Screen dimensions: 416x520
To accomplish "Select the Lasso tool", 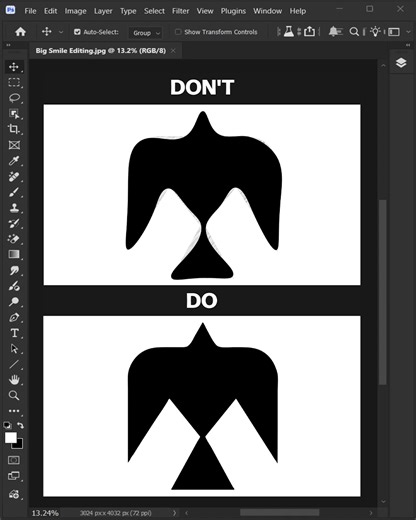I will [x=14, y=98].
